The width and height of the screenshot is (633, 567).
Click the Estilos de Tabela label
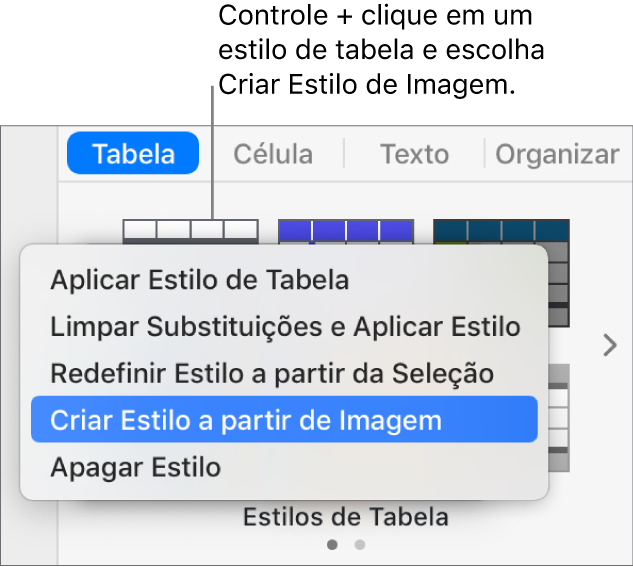(345, 517)
